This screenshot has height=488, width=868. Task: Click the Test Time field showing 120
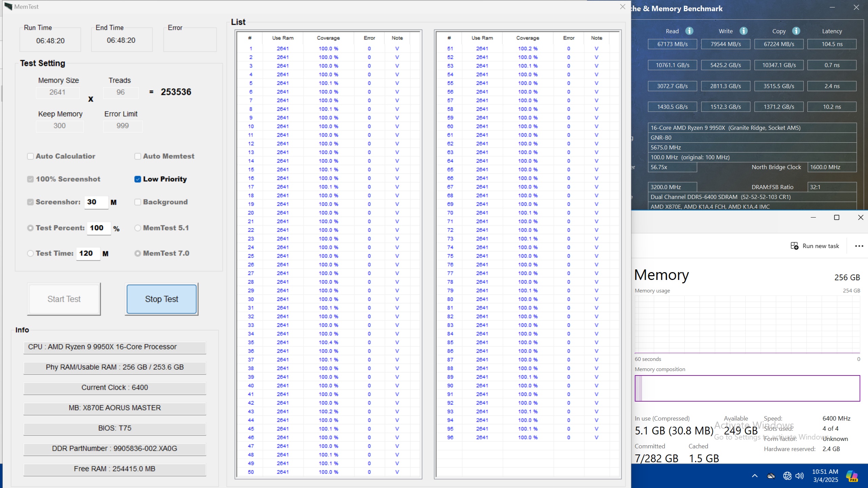coord(88,253)
